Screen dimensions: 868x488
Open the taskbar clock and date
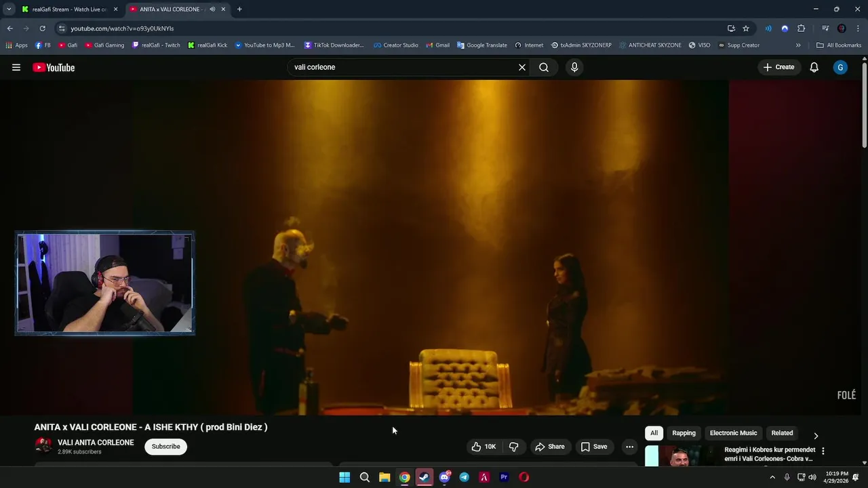coord(837,477)
